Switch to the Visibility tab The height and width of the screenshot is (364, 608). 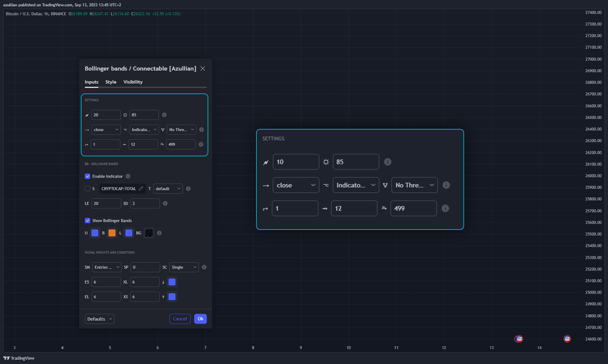133,82
